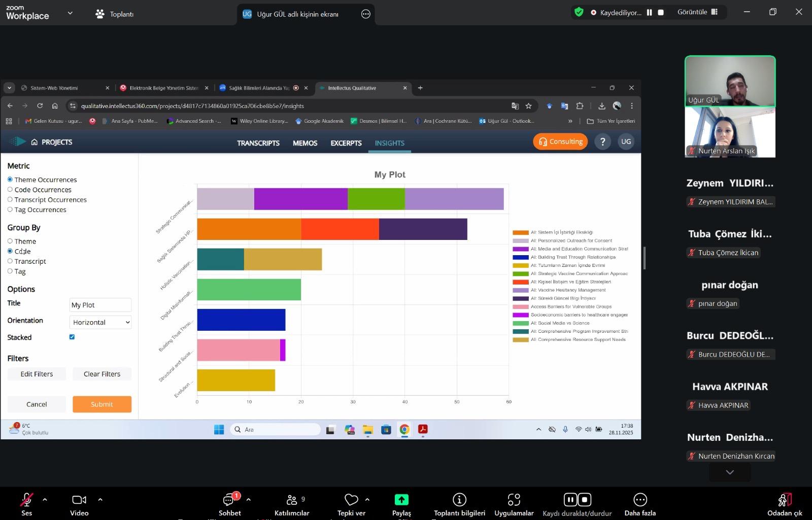Click the green Paylaş share button
The width and height of the screenshot is (812, 520).
click(x=401, y=500)
